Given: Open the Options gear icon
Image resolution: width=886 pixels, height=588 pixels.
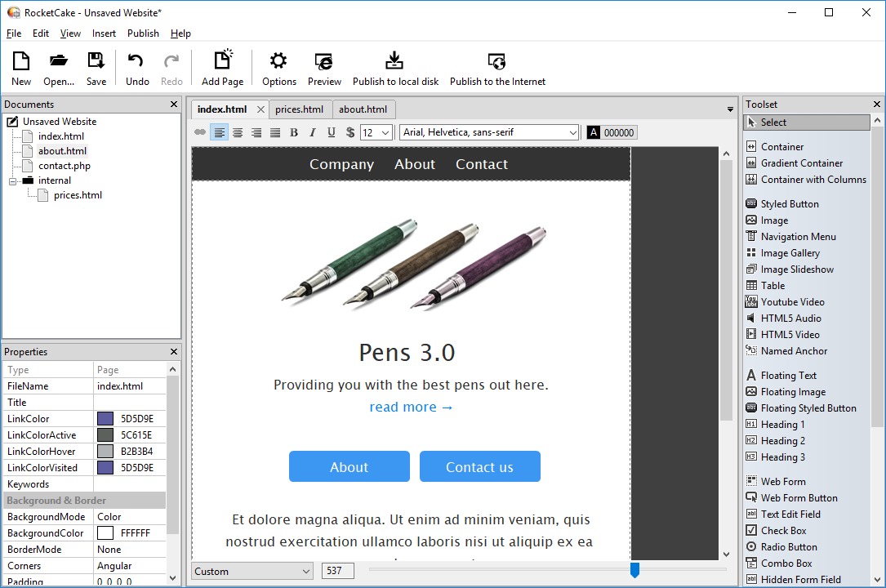Looking at the screenshot, I should click(278, 60).
